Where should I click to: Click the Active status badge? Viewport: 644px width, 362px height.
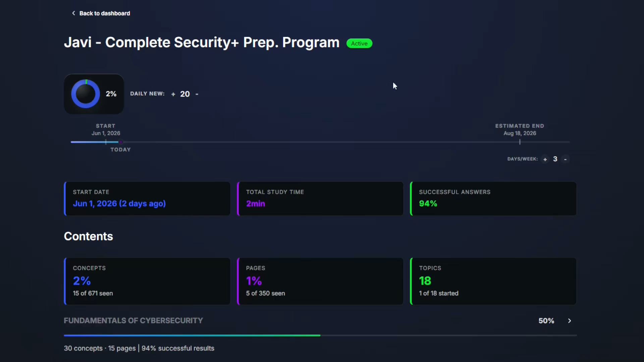tap(359, 44)
